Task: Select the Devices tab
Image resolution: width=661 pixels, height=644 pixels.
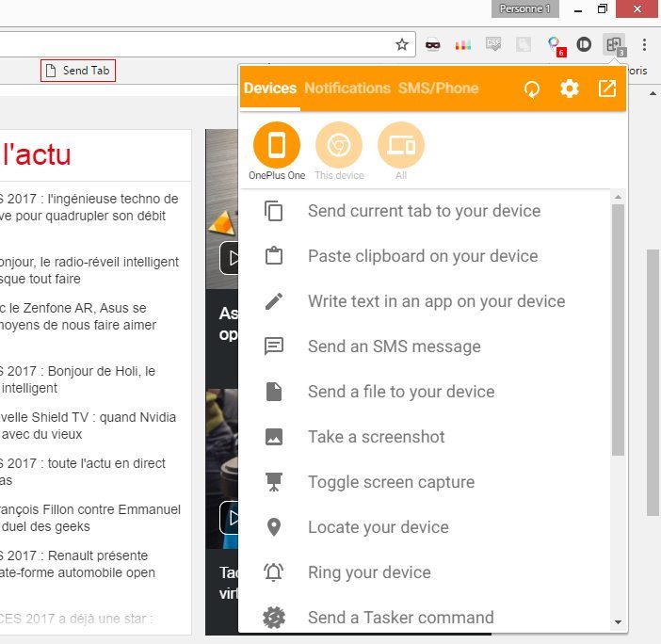Action: click(270, 89)
